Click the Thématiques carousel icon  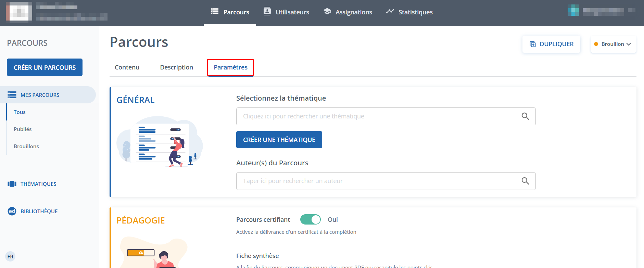(12, 184)
